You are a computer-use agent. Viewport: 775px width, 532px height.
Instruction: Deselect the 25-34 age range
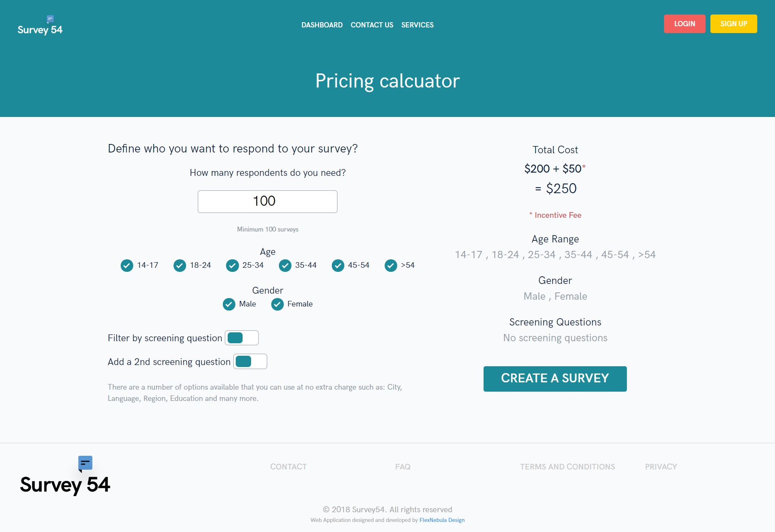coord(232,265)
